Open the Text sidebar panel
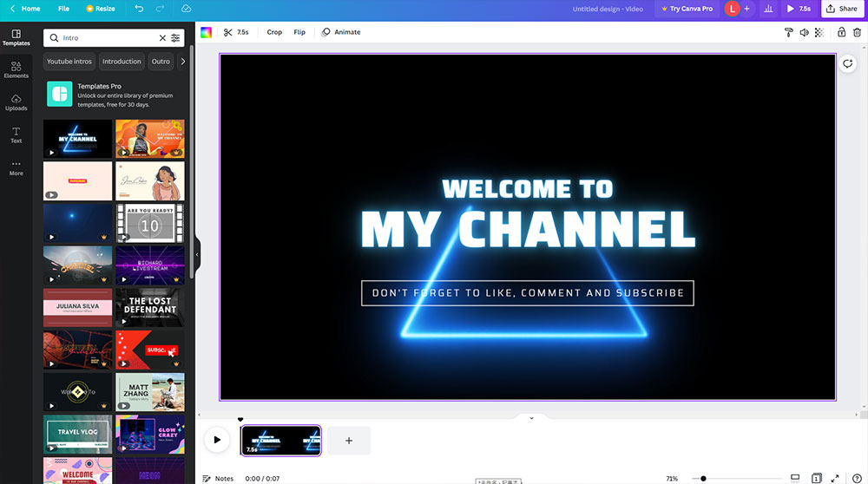 (16, 135)
